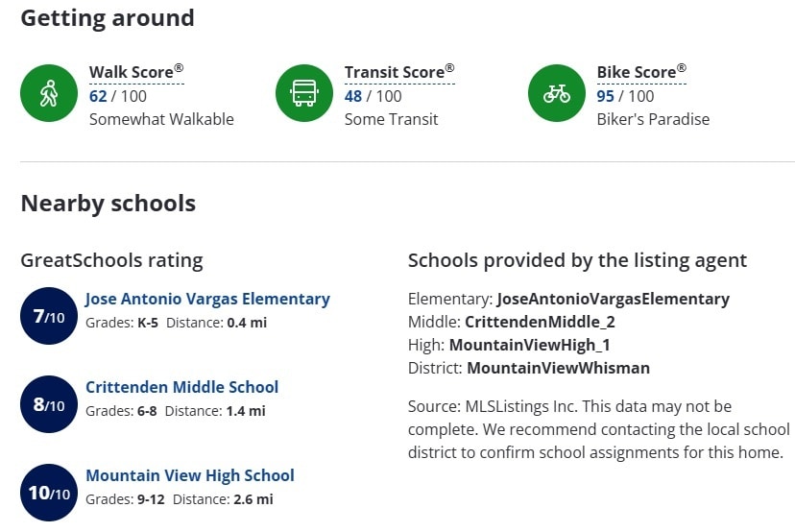The image size is (795, 532).
Task: Open Jose Antonio Vargas Elementary link
Action: [207, 299]
